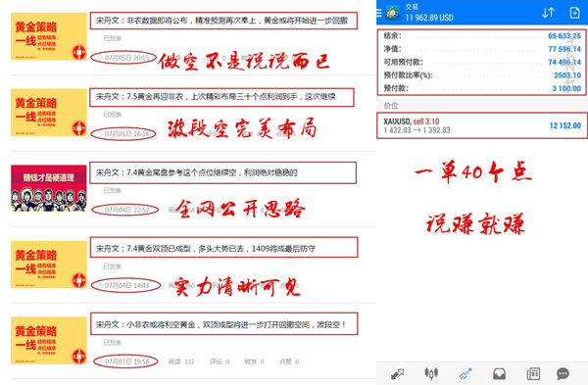Viewport: 588px width, 385px height.
Task: Create a new order with the document-plus icon
Action: point(574,13)
